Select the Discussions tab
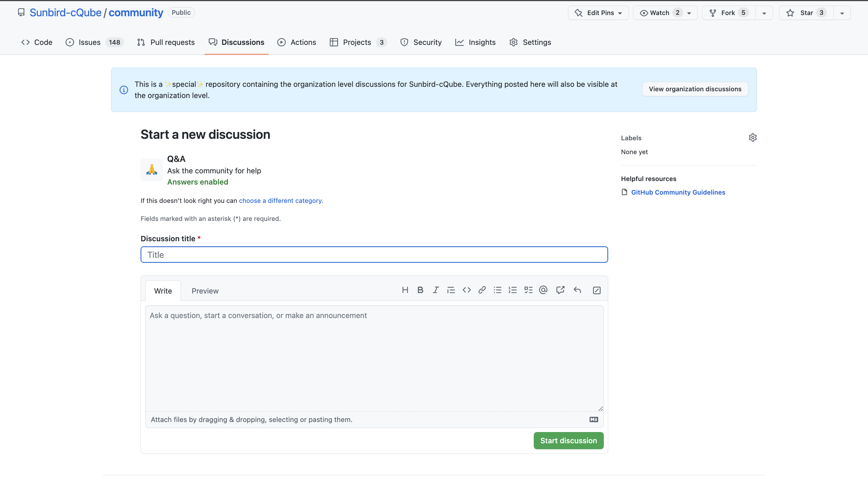The width and height of the screenshot is (868, 479). point(236,43)
